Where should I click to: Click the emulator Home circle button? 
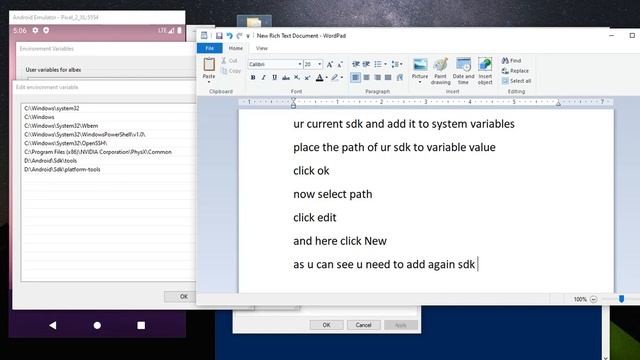pos(97,325)
